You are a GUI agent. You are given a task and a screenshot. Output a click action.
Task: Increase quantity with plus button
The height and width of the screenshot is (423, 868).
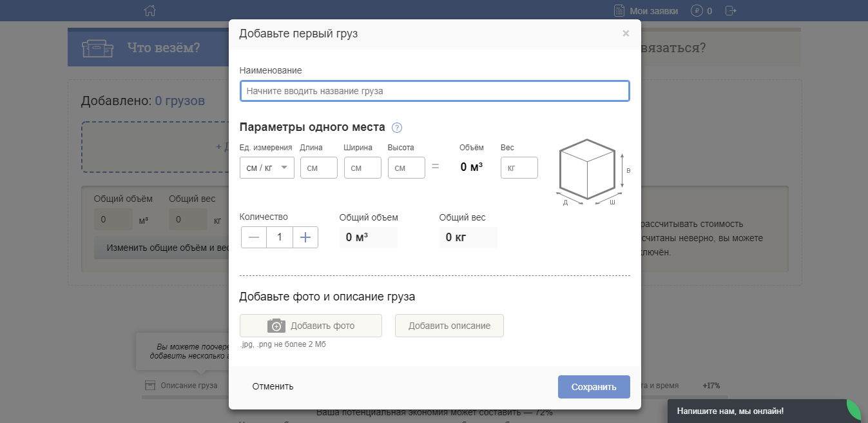pyautogui.click(x=305, y=237)
